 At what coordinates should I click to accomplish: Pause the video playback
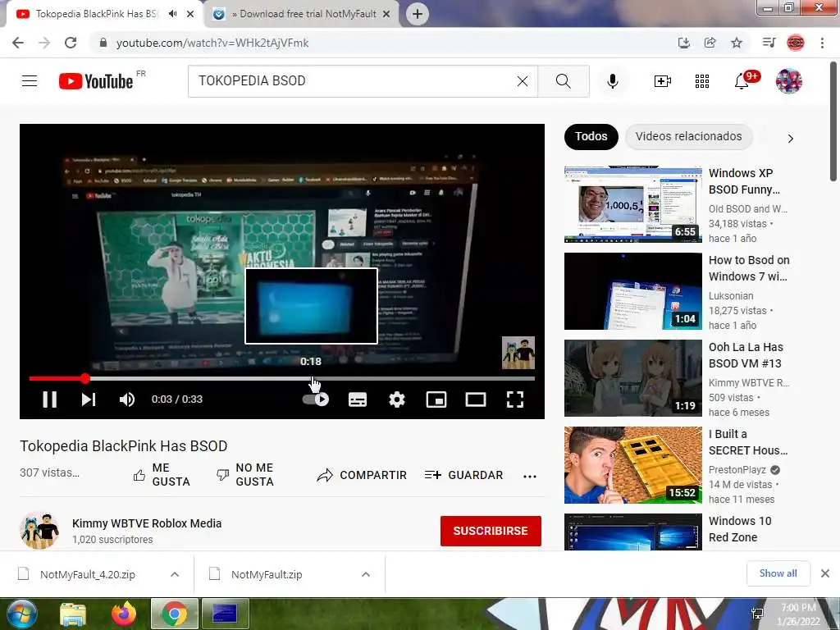(x=49, y=399)
